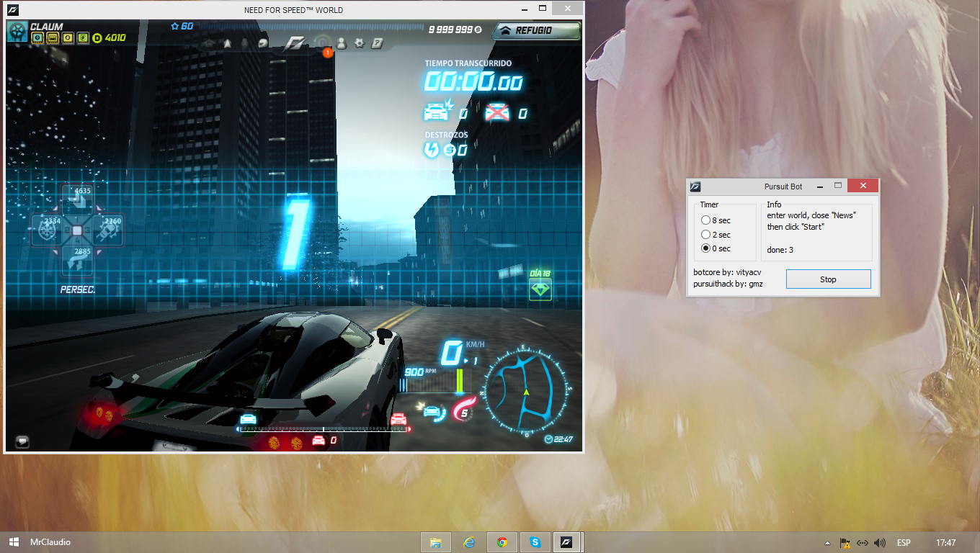
Task: Click the speedometer 0 KM/H readout
Action: [x=461, y=353]
